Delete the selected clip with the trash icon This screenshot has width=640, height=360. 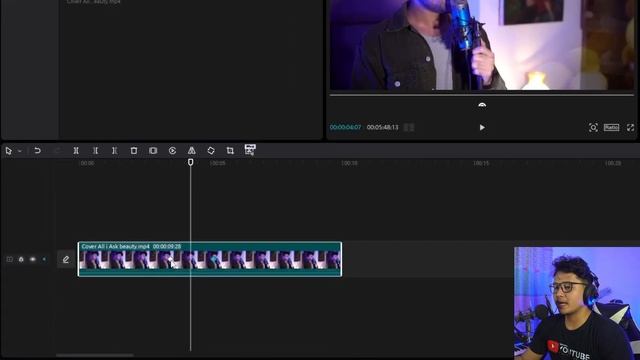pos(134,151)
